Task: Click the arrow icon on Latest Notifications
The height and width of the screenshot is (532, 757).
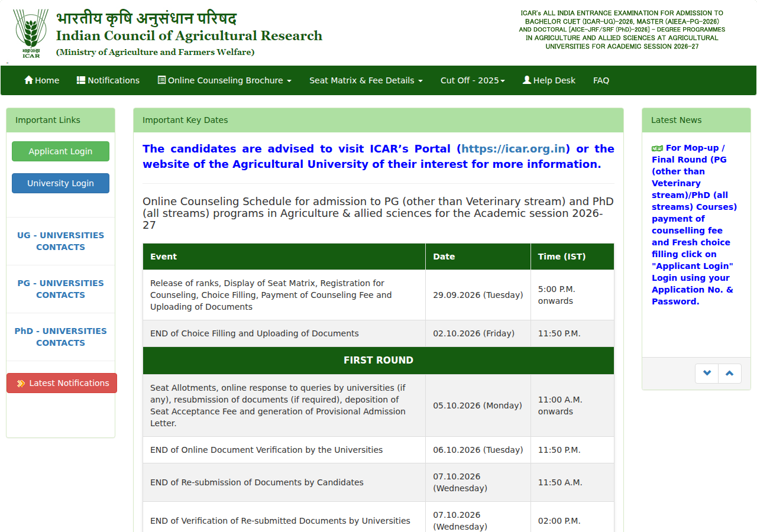Action: 21,383
